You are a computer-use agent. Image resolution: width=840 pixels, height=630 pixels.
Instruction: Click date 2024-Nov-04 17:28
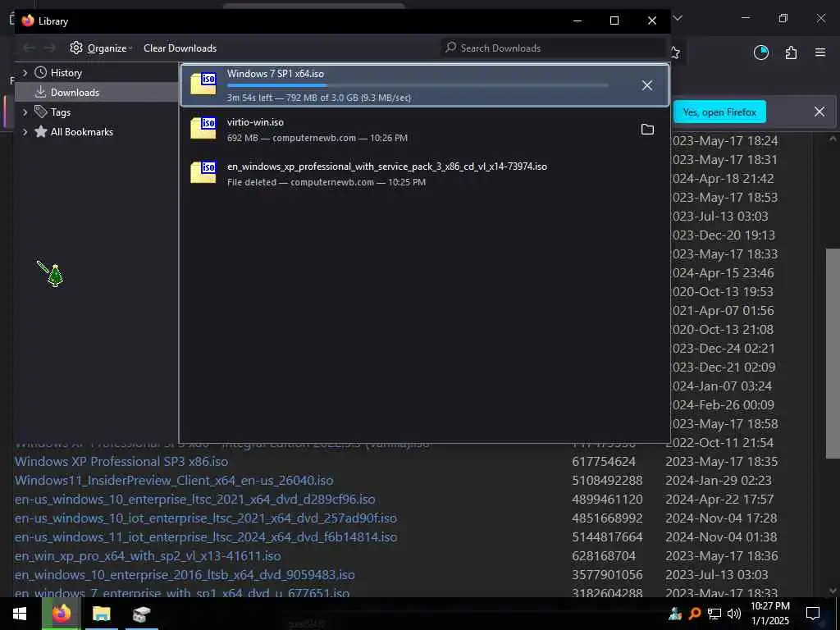pos(719,518)
